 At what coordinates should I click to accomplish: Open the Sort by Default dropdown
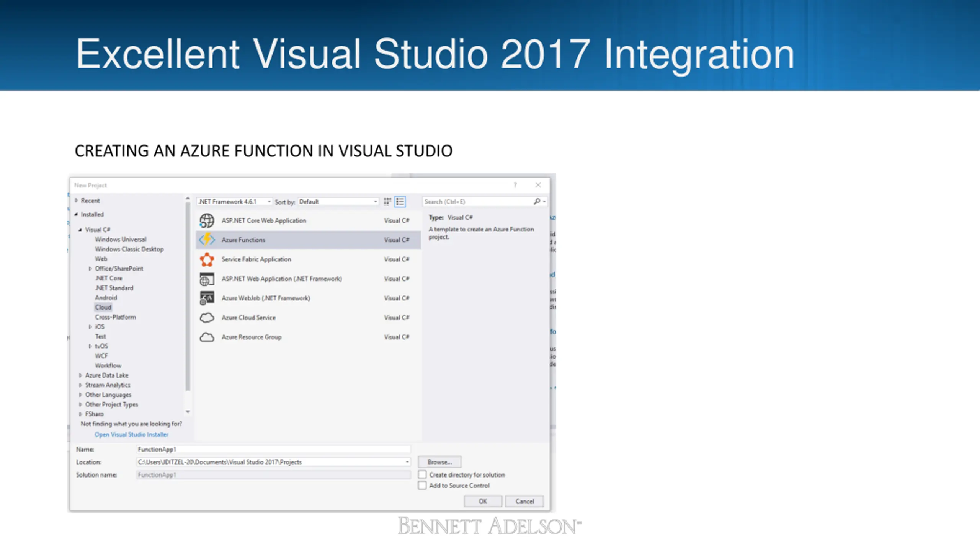click(338, 201)
